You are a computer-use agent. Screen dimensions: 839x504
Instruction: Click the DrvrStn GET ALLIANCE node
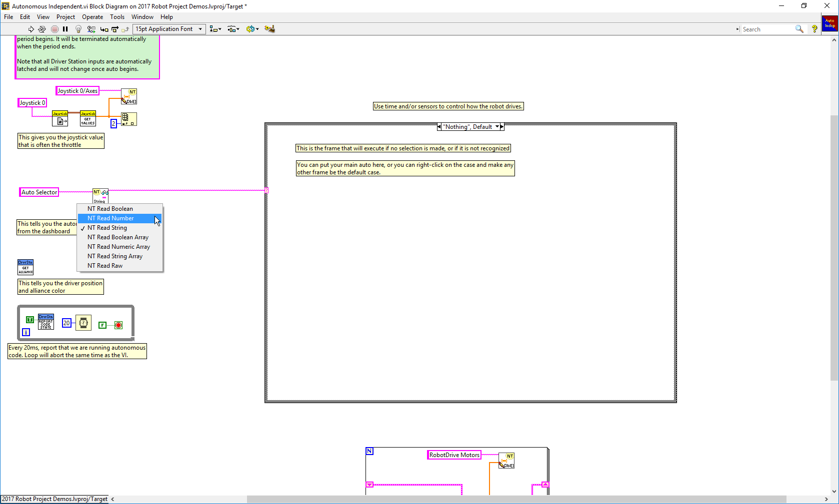[x=25, y=267]
